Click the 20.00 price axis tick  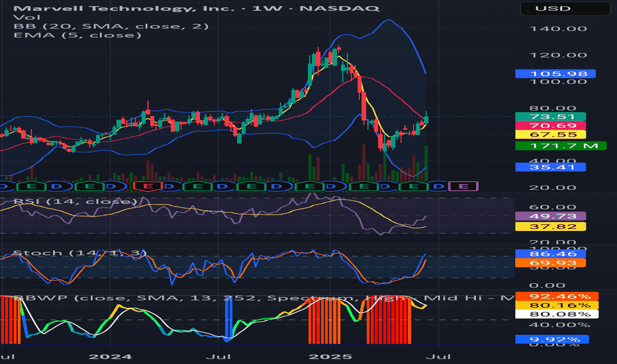[553, 188]
